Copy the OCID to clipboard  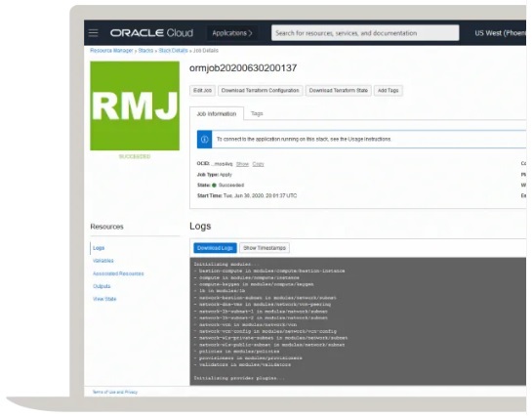coord(259,164)
